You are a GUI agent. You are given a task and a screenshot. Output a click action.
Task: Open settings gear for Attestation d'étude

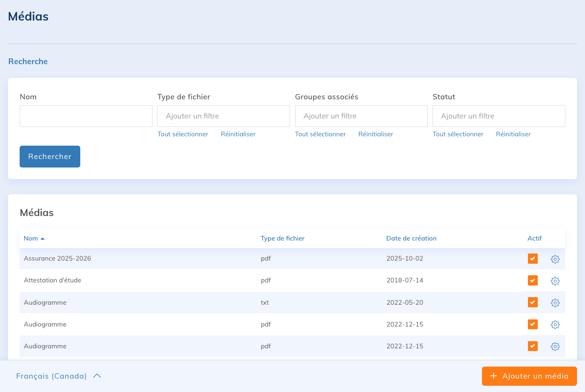point(555,281)
